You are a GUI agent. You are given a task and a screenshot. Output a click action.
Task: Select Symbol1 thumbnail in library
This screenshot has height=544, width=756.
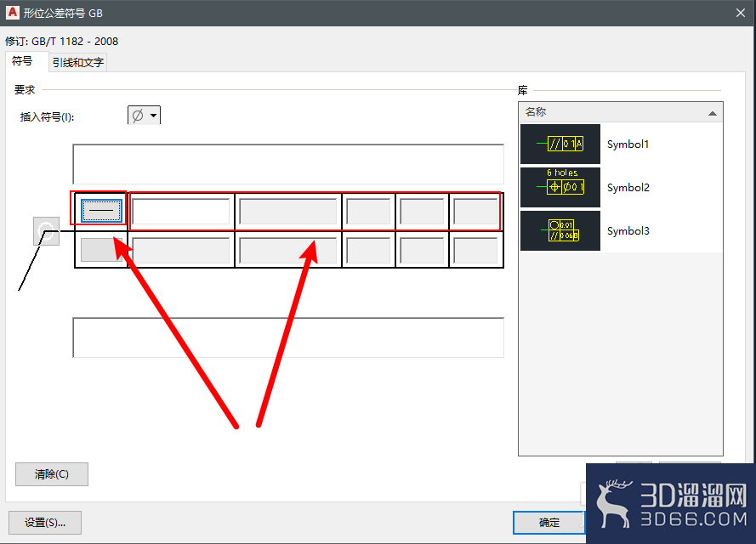coord(560,144)
